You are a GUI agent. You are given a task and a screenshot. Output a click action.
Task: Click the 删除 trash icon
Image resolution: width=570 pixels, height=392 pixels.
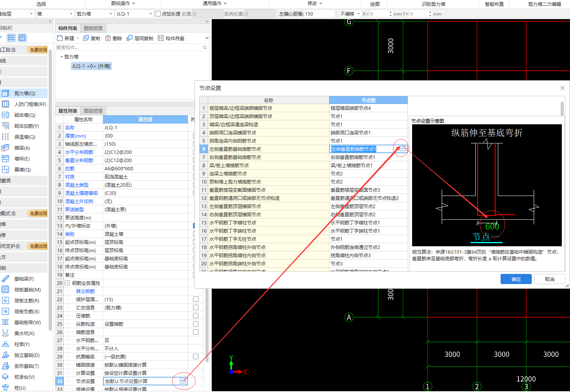(x=108, y=38)
